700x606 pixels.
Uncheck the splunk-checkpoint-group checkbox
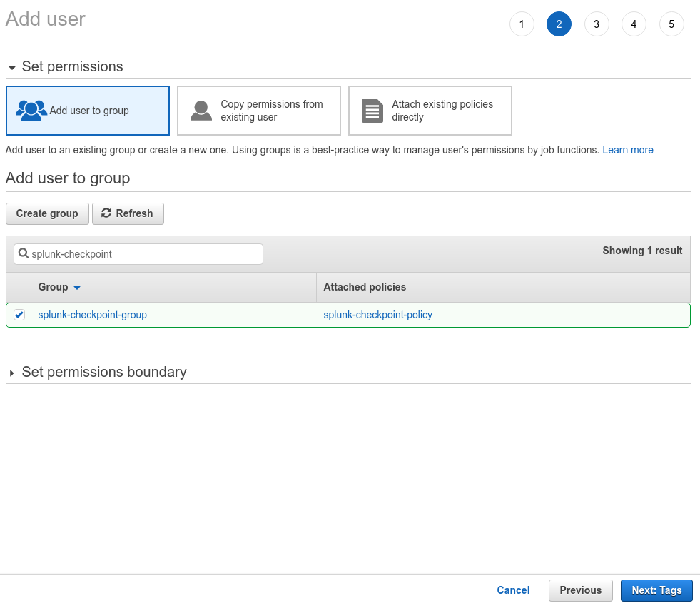click(x=19, y=315)
